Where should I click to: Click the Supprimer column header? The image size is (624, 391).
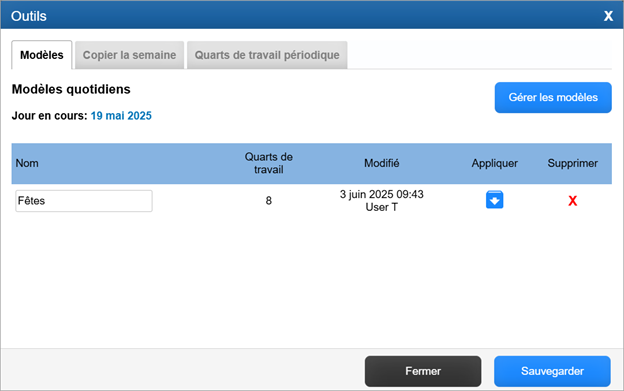pos(572,163)
